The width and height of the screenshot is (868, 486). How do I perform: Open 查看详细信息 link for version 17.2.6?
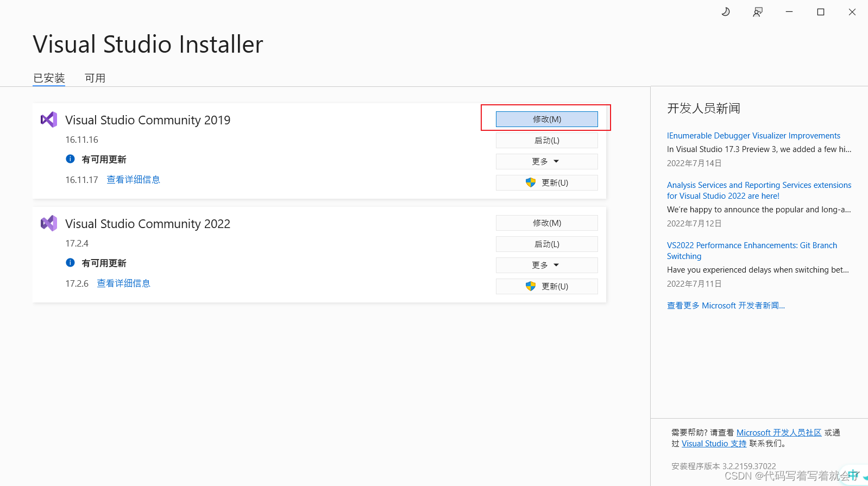click(123, 283)
